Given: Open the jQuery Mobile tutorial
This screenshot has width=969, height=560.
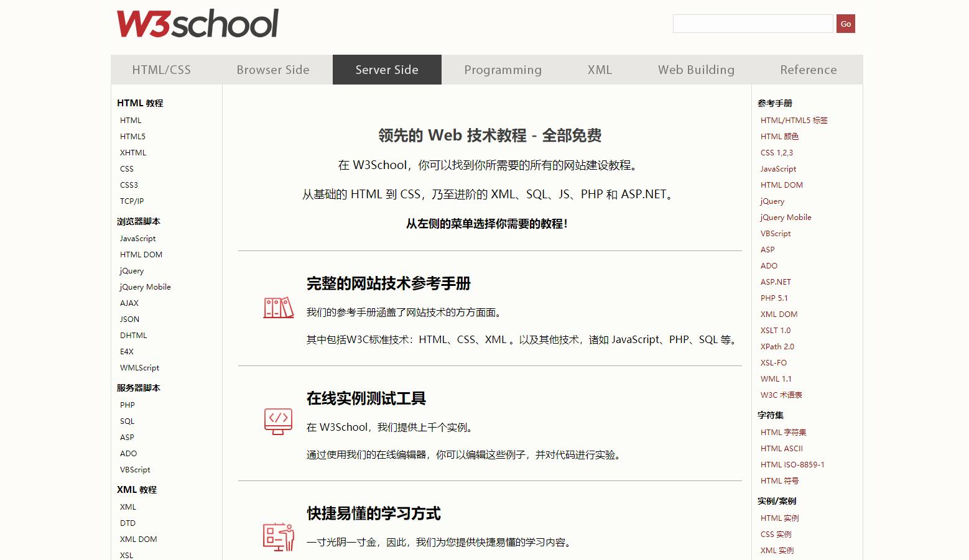Looking at the screenshot, I should (x=144, y=287).
